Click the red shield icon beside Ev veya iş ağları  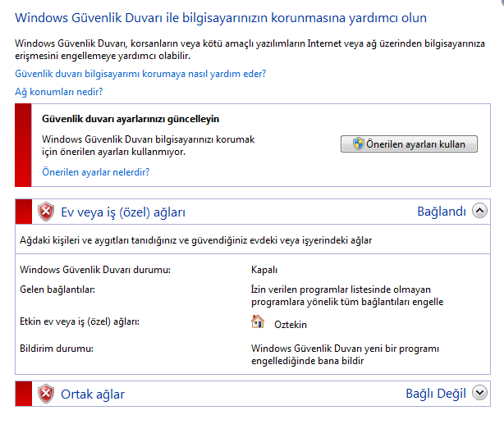point(46,212)
